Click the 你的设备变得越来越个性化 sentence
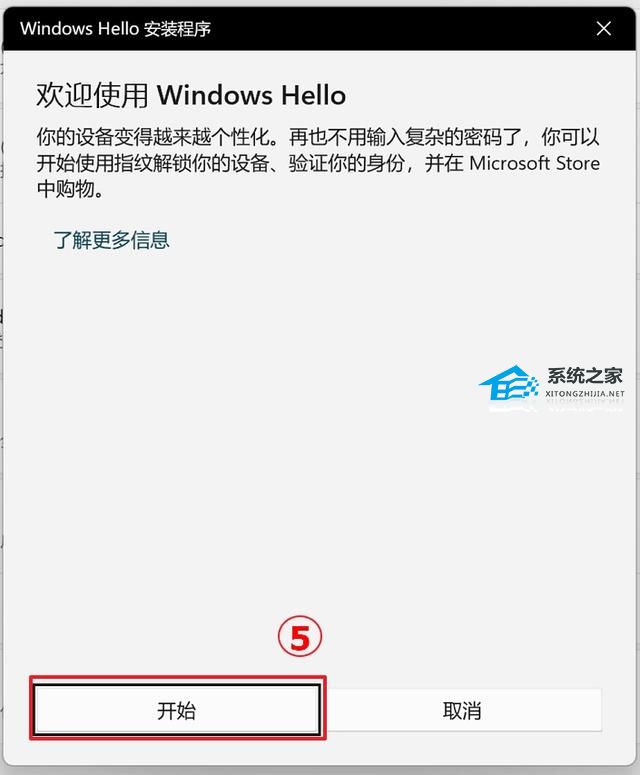 tap(153, 137)
